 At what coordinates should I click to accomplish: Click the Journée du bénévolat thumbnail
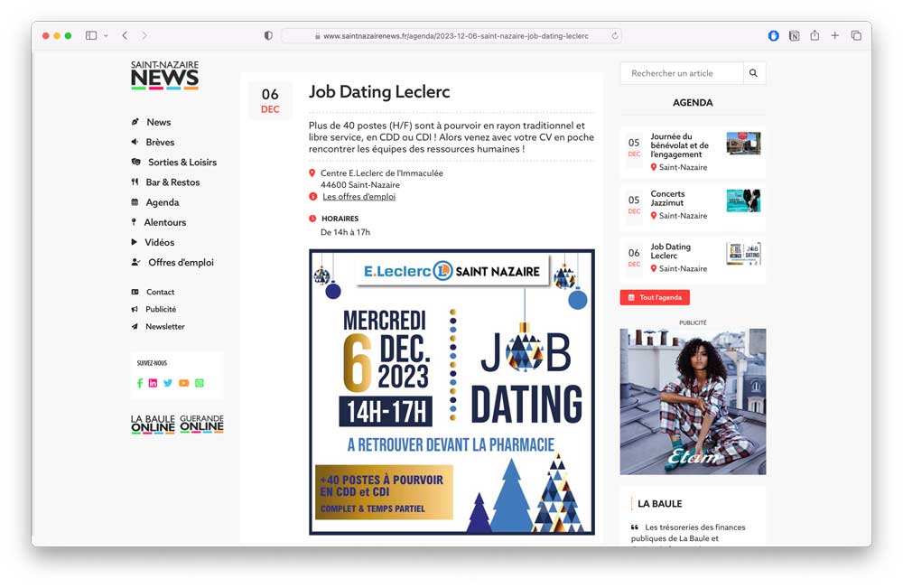click(743, 144)
